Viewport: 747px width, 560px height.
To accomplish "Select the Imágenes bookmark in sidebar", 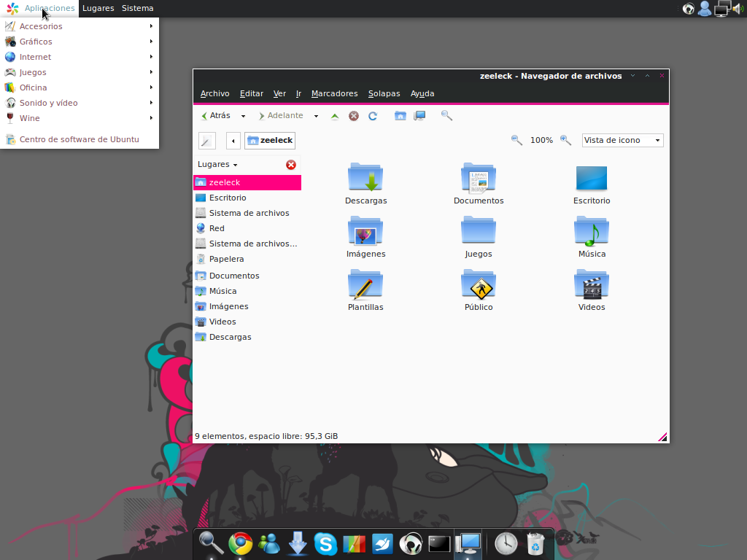I will pyautogui.click(x=247, y=306).
